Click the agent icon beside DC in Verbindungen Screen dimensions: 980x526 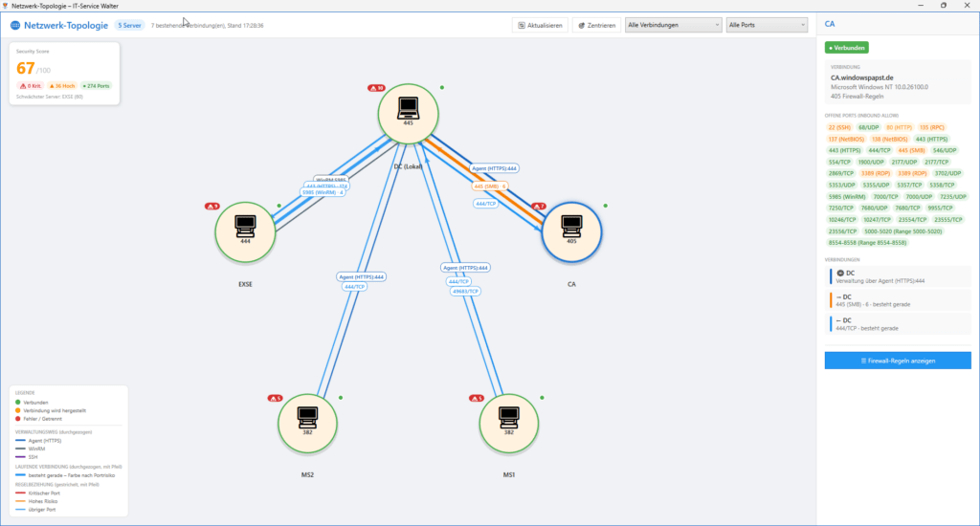(x=840, y=273)
